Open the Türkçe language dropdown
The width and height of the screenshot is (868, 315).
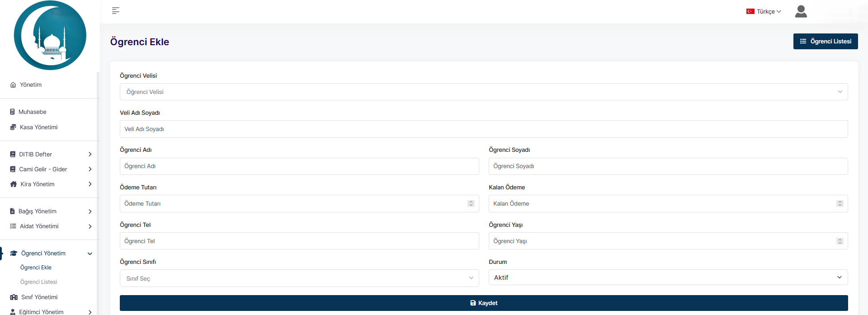tap(764, 11)
